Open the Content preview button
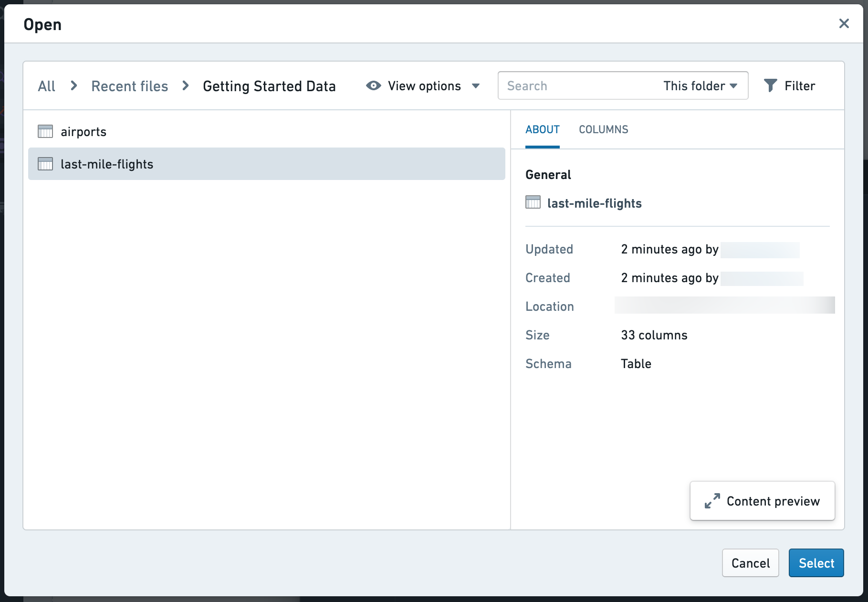Image resolution: width=868 pixels, height=602 pixels. 762,501
